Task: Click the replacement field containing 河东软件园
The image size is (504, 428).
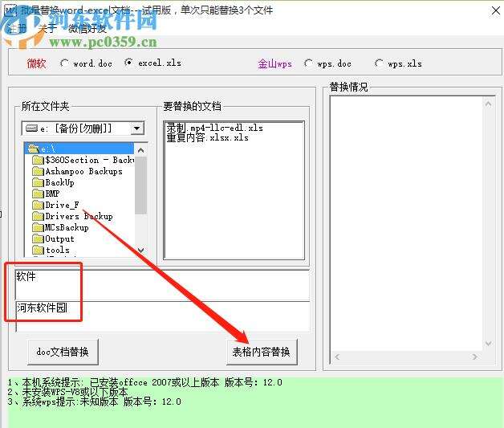Action: [x=162, y=316]
